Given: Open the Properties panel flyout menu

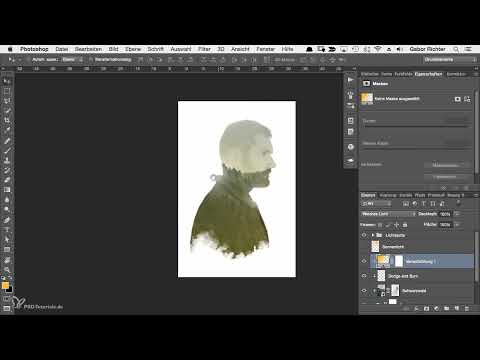Looking at the screenshot, I should pos(476,74).
